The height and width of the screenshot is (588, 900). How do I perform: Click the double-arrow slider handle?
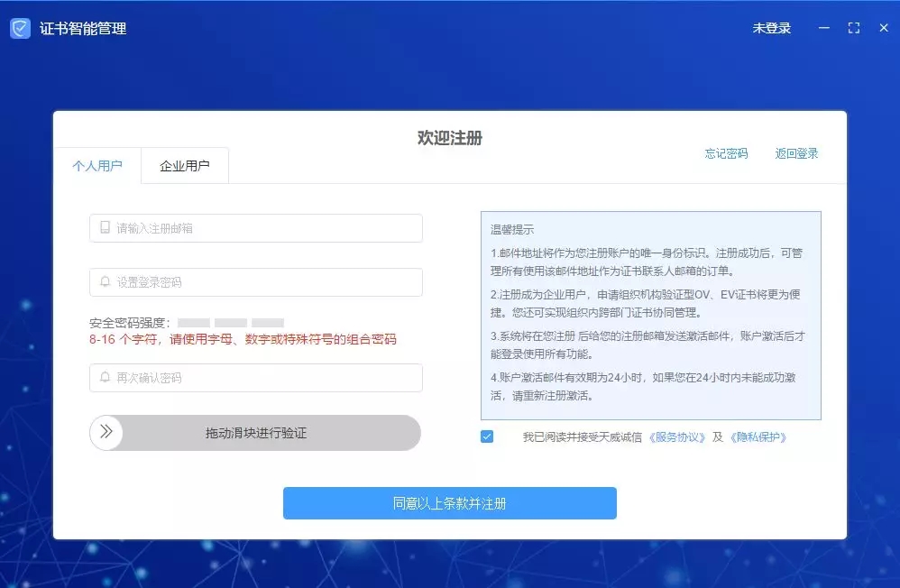[106, 432]
